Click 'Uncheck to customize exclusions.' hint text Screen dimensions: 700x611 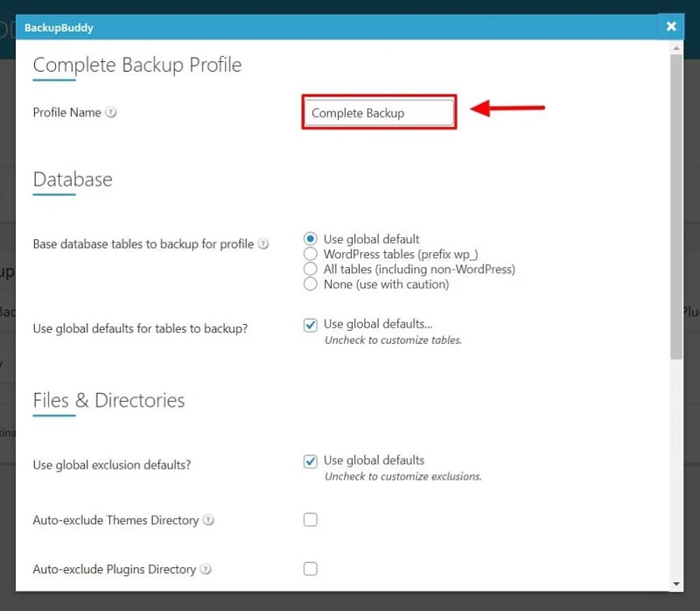(x=403, y=476)
